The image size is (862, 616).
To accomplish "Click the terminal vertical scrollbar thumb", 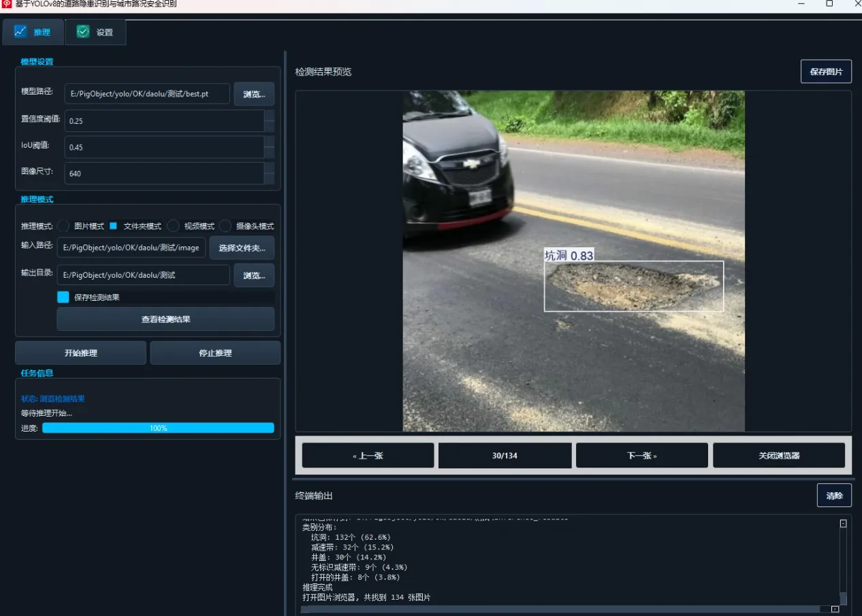I will pos(843,598).
